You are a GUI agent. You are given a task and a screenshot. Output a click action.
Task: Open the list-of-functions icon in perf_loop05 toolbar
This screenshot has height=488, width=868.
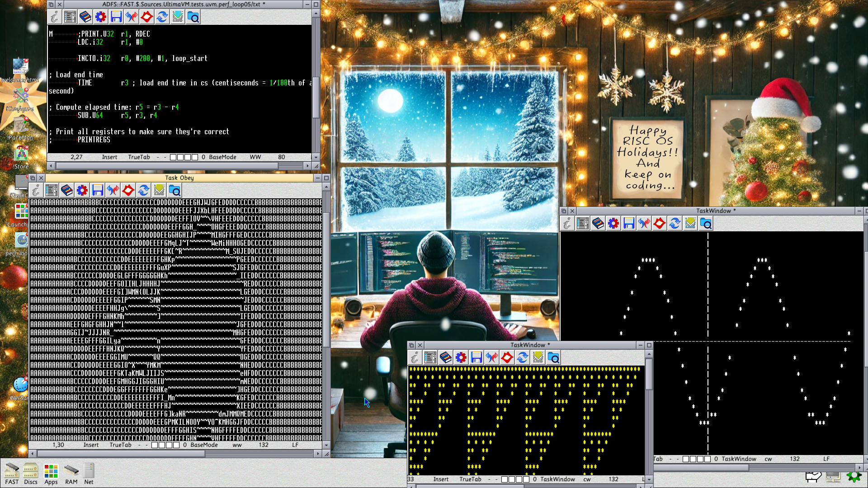coord(70,17)
